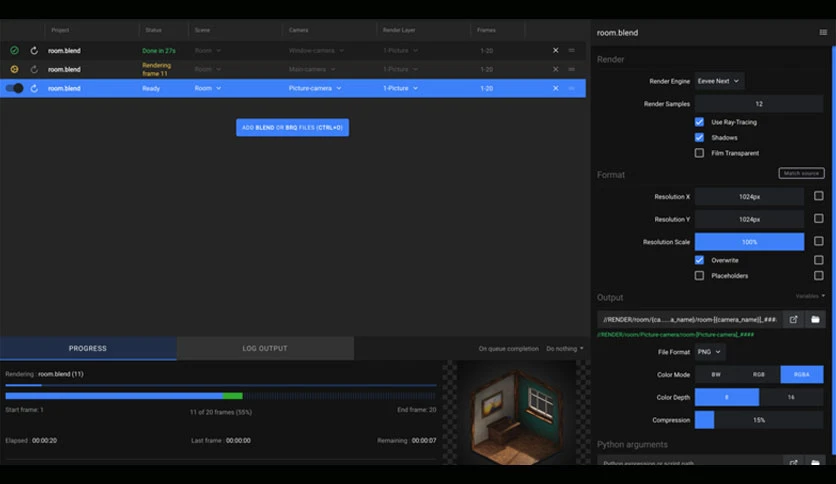Reload the selected Ready room.blend job

[34, 88]
